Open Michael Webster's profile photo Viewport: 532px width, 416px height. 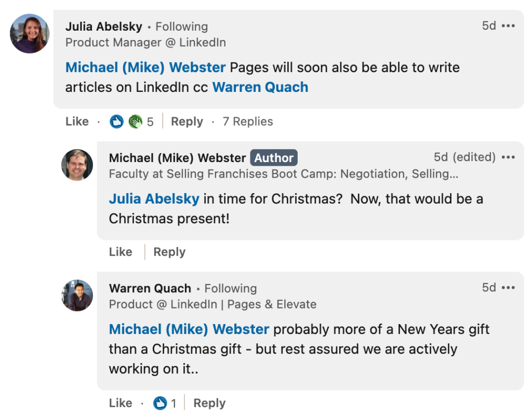tap(77, 165)
